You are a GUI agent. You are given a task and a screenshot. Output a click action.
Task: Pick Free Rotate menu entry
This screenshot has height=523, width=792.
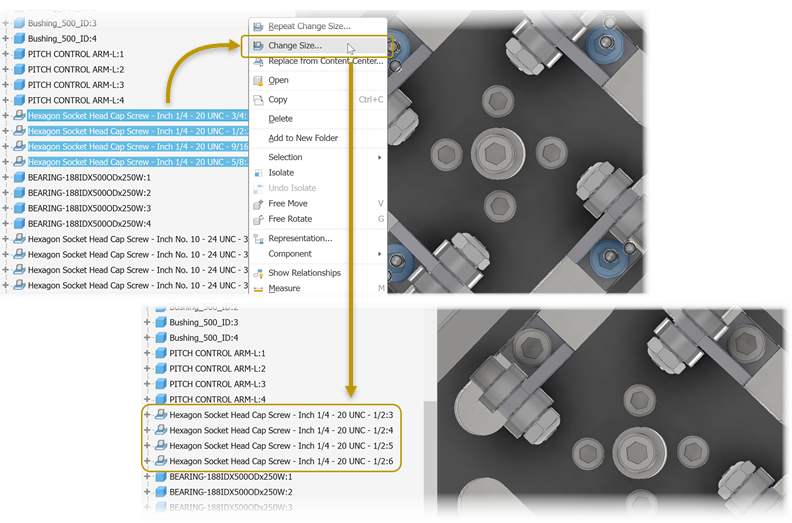(x=290, y=219)
